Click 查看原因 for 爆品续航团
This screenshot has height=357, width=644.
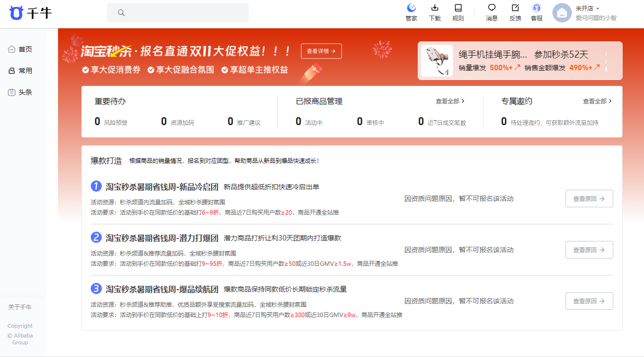(x=589, y=301)
